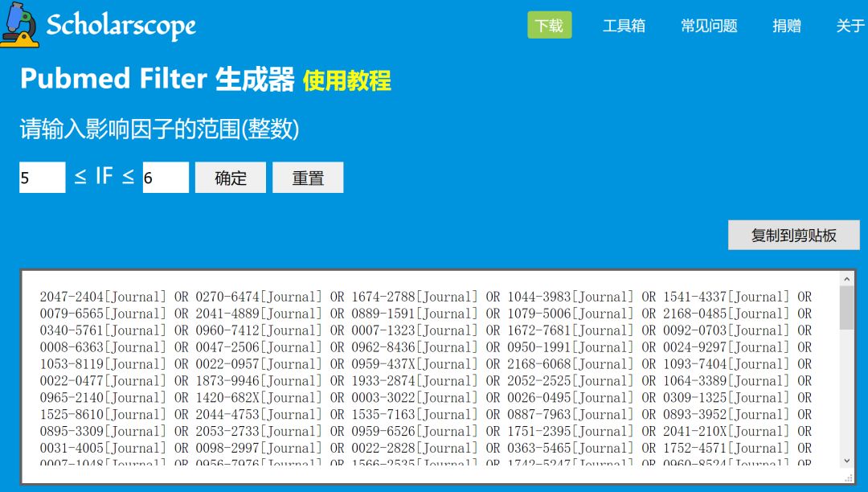Focus the minimum impact factor field containing 5
Screen dimensions: 868x492
click(42, 177)
